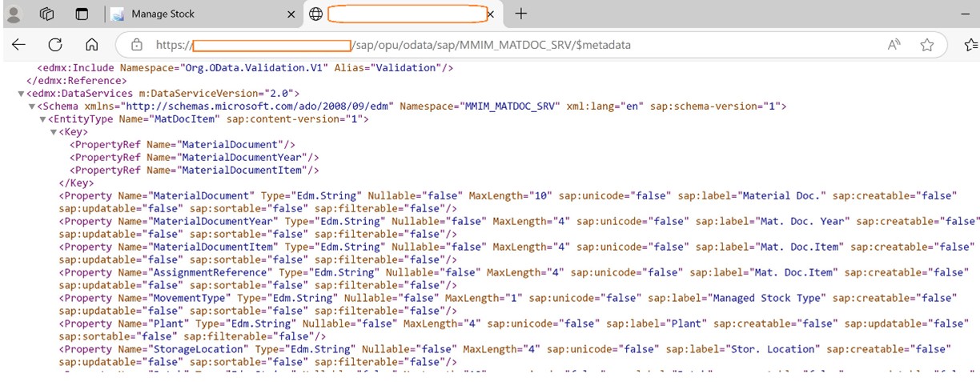Click Property Name="MaterialDocumentItem" text
The image size is (980, 382).
coord(168,247)
